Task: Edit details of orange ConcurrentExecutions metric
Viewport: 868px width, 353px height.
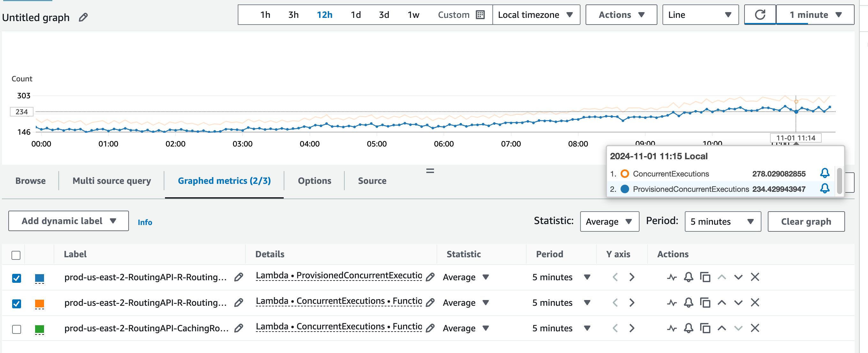Action: [430, 303]
